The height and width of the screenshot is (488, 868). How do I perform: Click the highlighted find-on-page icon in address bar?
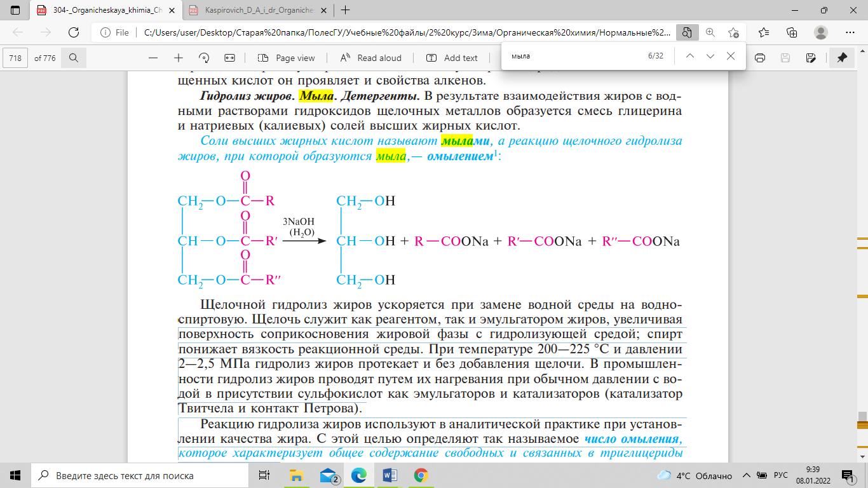[x=686, y=32]
